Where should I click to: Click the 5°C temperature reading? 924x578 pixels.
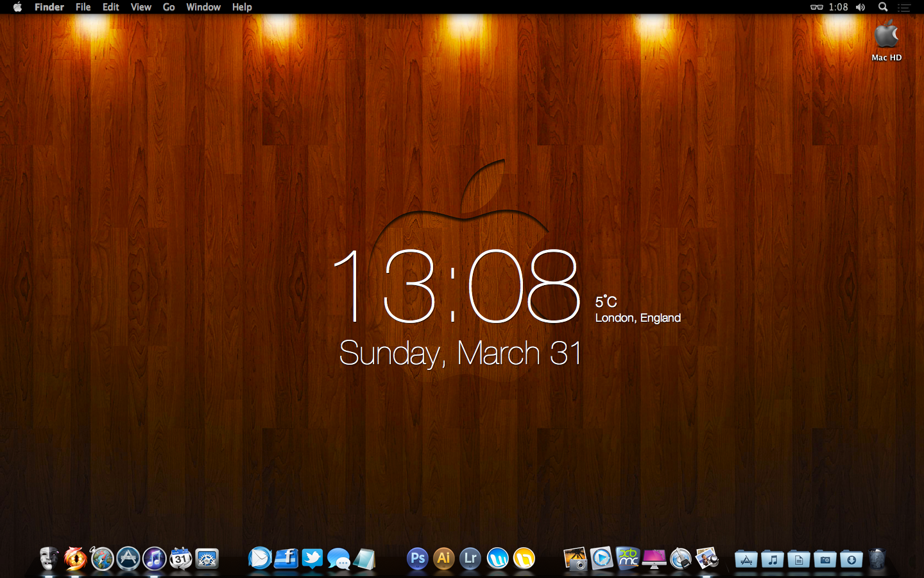tap(606, 302)
